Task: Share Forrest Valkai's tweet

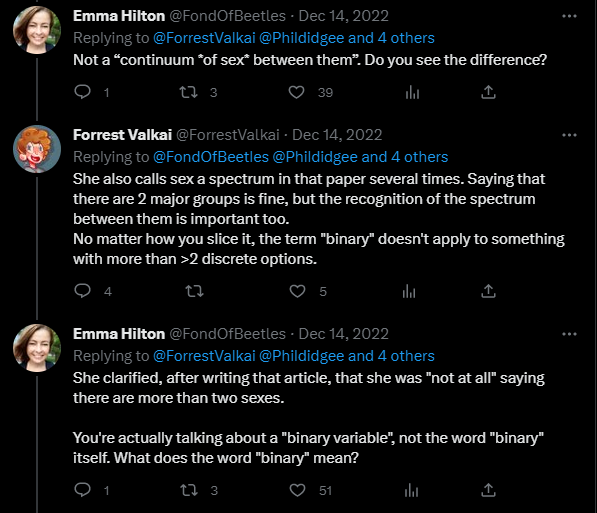Action: click(x=488, y=291)
